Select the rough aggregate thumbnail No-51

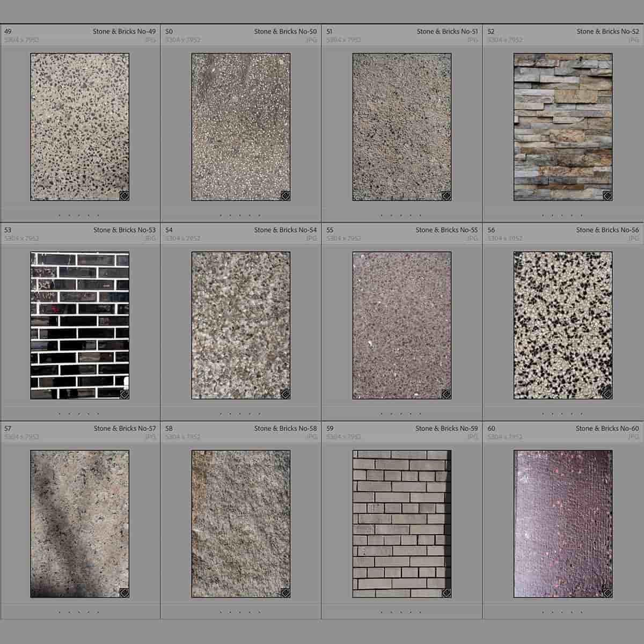pos(402,127)
